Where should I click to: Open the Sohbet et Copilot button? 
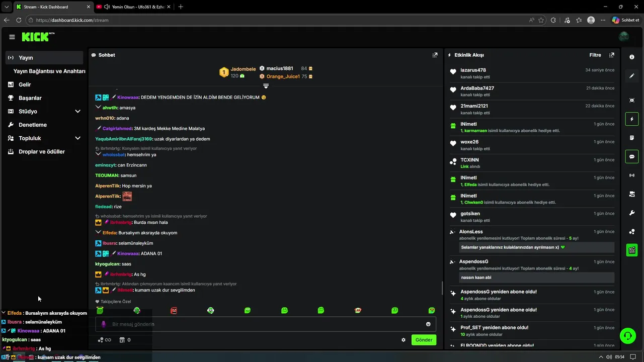[x=625, y=20]
